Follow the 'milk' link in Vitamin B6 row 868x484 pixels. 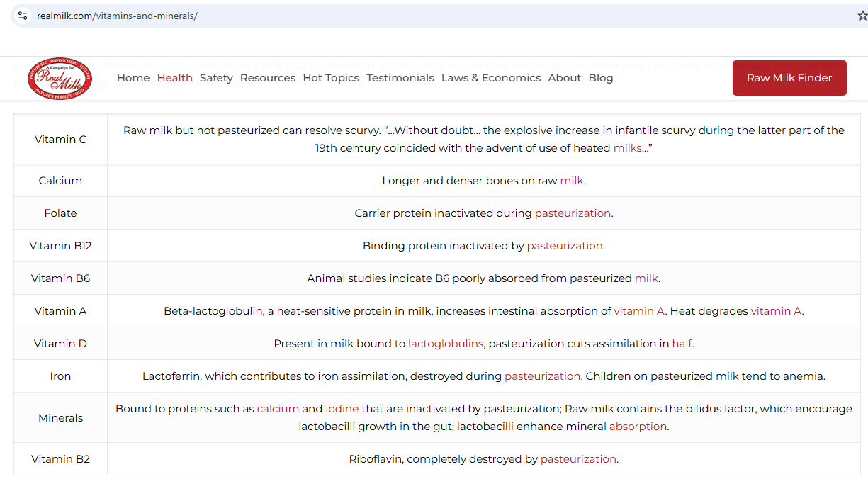(646, 278)
